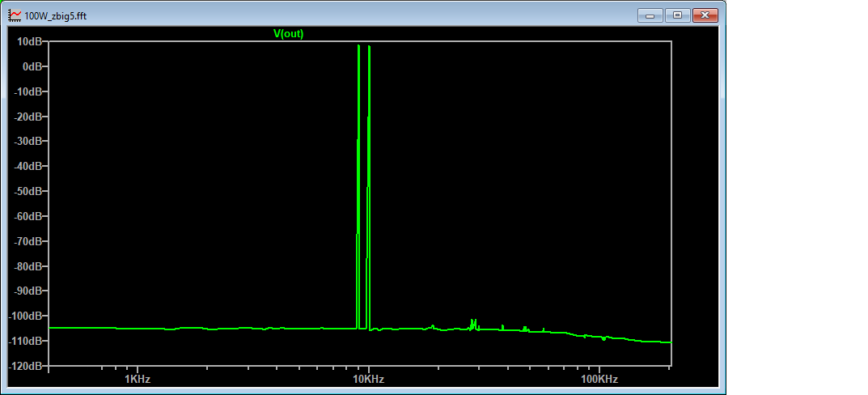868x395 pixels.
Task: Click the -90dB axis label
Action: pyautogui.click(x=28, y=291)
